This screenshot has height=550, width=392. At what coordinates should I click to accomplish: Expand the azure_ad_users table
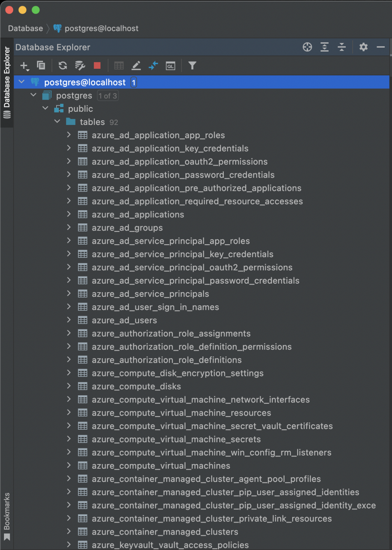click(69, 320)
